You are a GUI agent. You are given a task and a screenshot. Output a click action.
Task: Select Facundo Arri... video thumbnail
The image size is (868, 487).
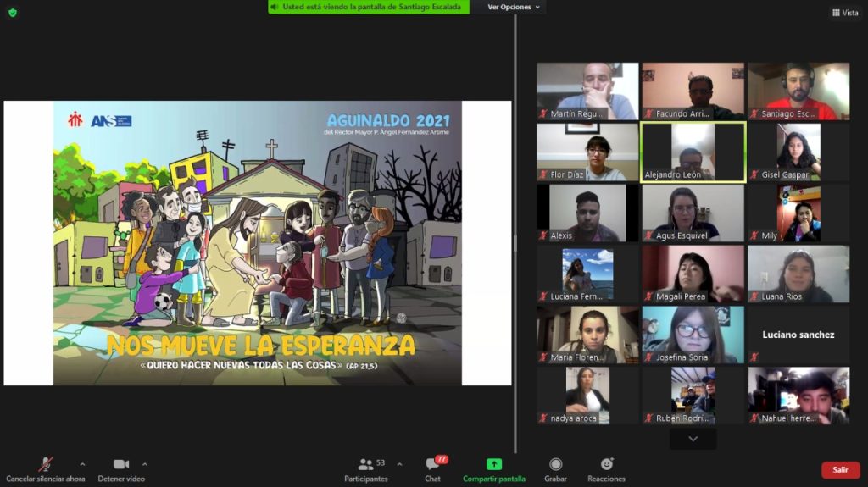[x=693, y=91]
